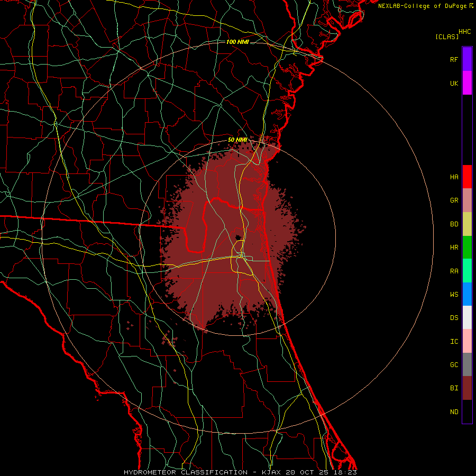Click the WS blue legend swatch

point(467,294)
